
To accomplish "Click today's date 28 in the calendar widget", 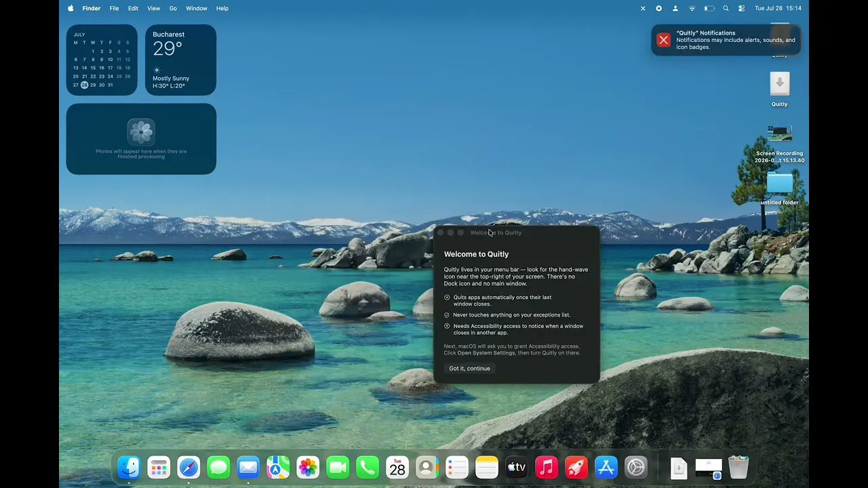I will (x=84, y=85).
